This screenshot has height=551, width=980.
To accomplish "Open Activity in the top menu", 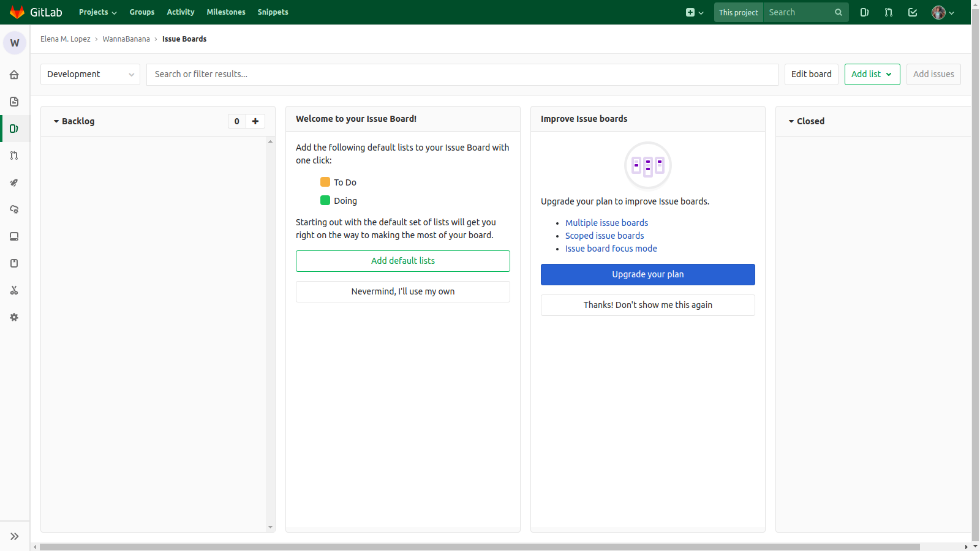I will (x=181, y=12).
